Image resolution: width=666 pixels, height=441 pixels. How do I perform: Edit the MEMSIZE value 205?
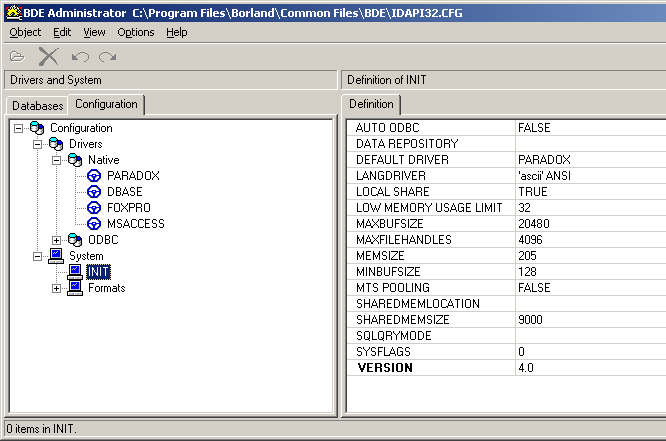point(591,256)
